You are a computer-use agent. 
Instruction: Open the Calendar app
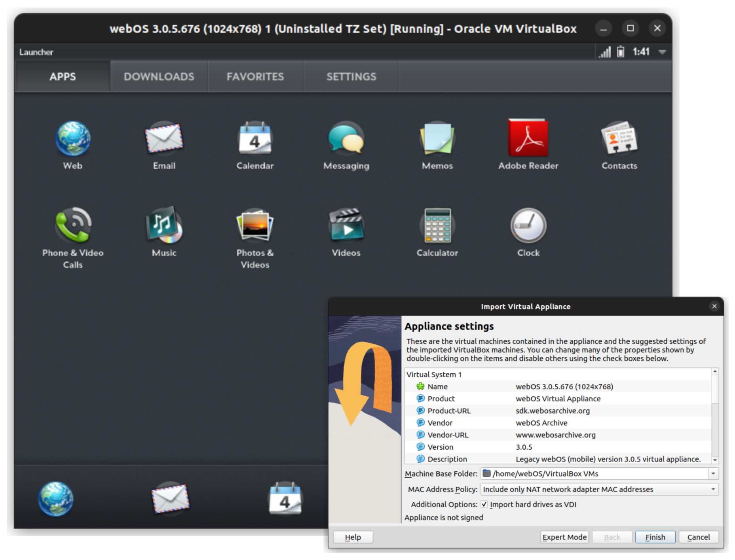(255, 139)
